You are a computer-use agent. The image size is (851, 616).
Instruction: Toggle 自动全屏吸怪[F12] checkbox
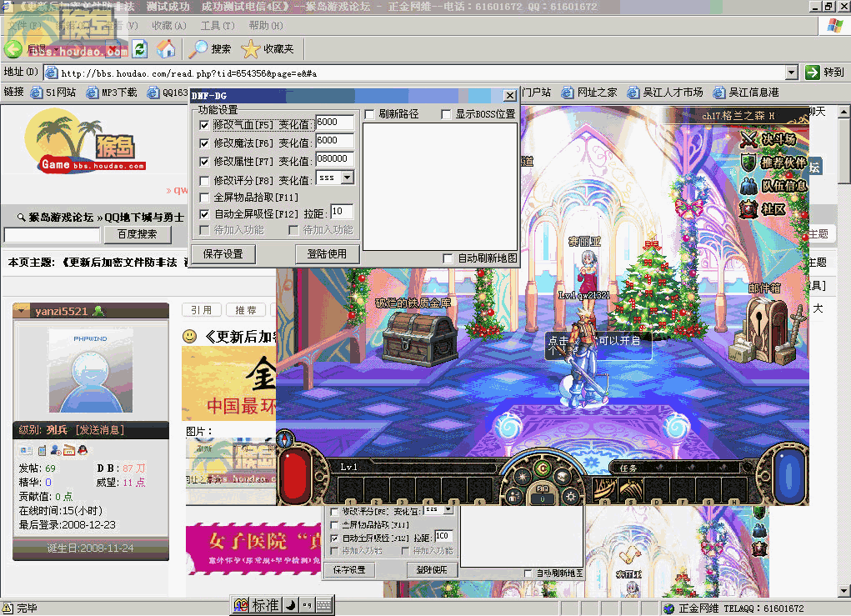(x=204, y=214)
